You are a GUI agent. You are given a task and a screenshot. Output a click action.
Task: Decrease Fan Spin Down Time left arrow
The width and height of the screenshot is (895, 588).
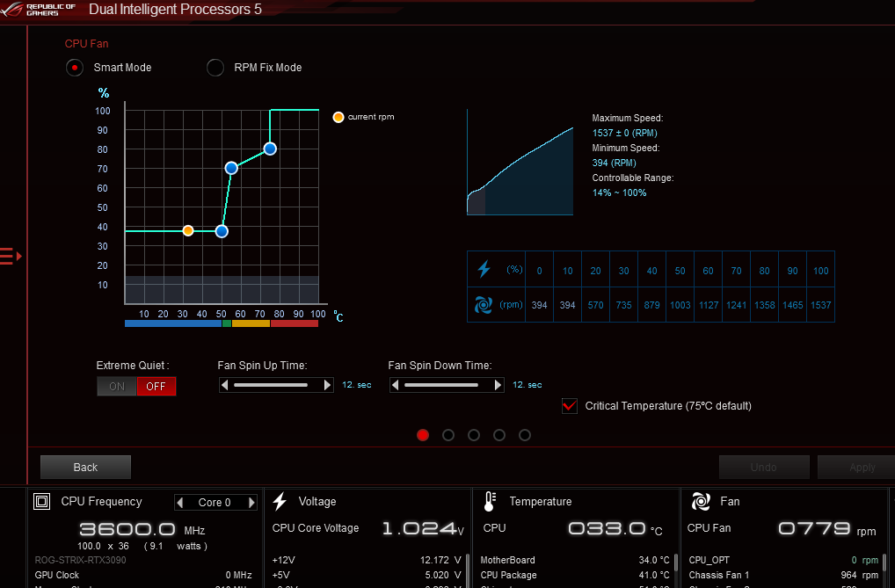coord(395,385)
